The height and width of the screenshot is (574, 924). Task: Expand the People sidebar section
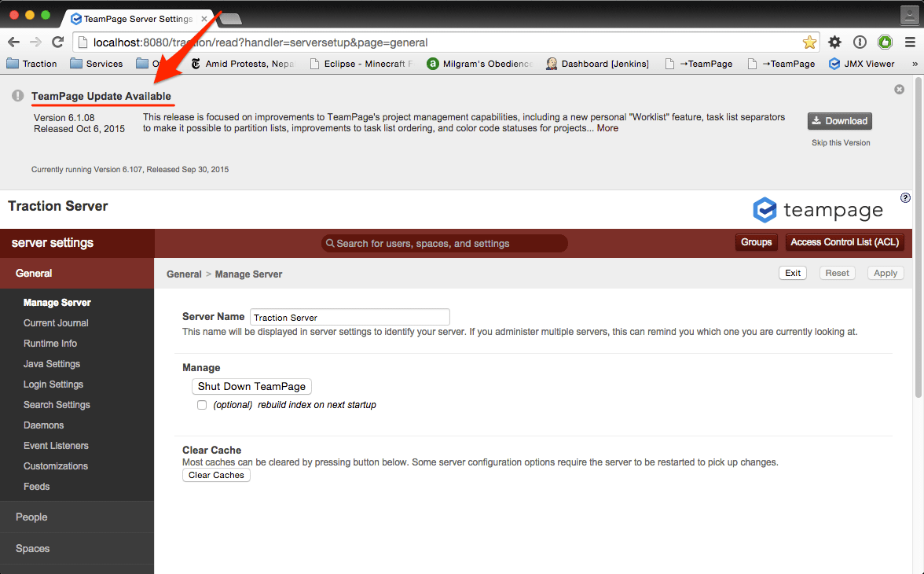tap(77, 517)
